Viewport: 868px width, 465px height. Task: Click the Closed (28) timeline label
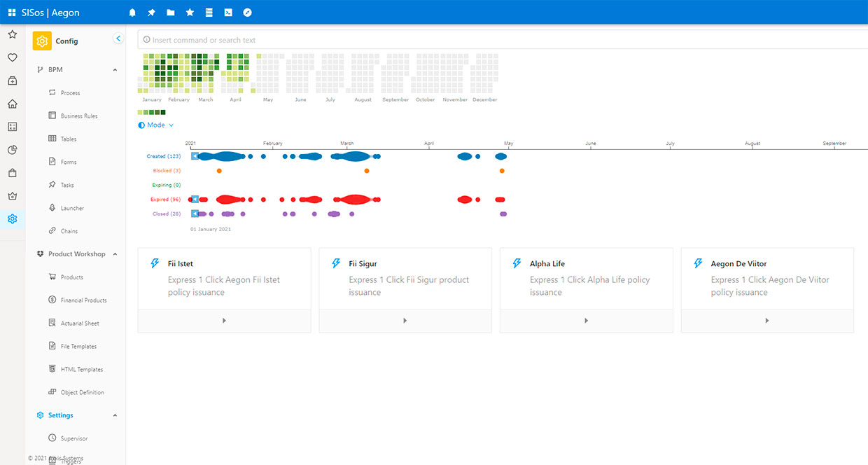167,214
